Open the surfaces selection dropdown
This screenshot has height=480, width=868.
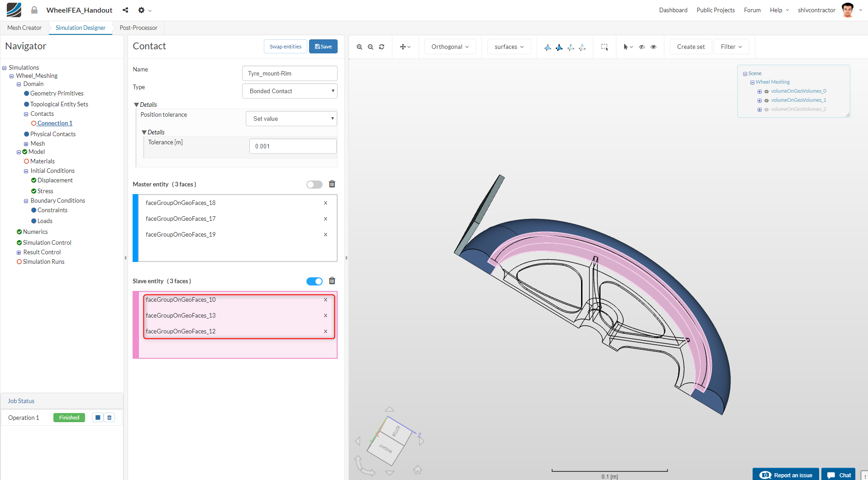509,47
